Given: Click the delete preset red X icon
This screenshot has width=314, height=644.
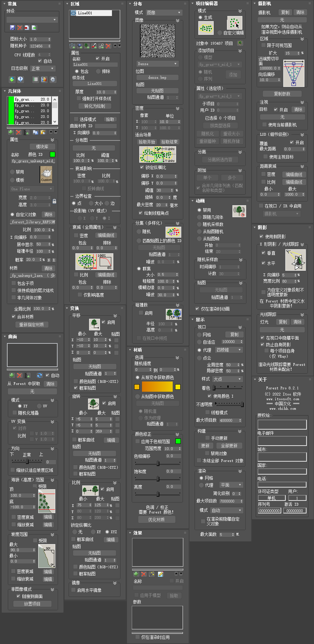Looking at the screenshot, I should coord(20,28).
